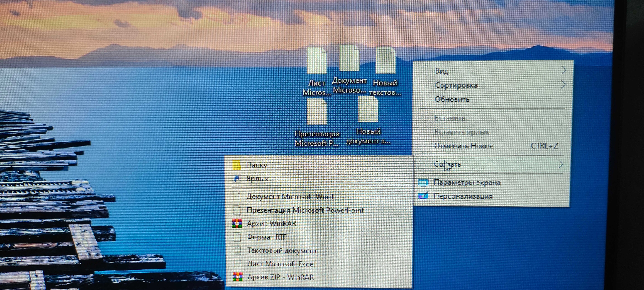Image resolution: width=644 pixels, height=290 pixels.
Task: Click the shortcut arrow icon beside Ярлык
Action: point(236,179)
